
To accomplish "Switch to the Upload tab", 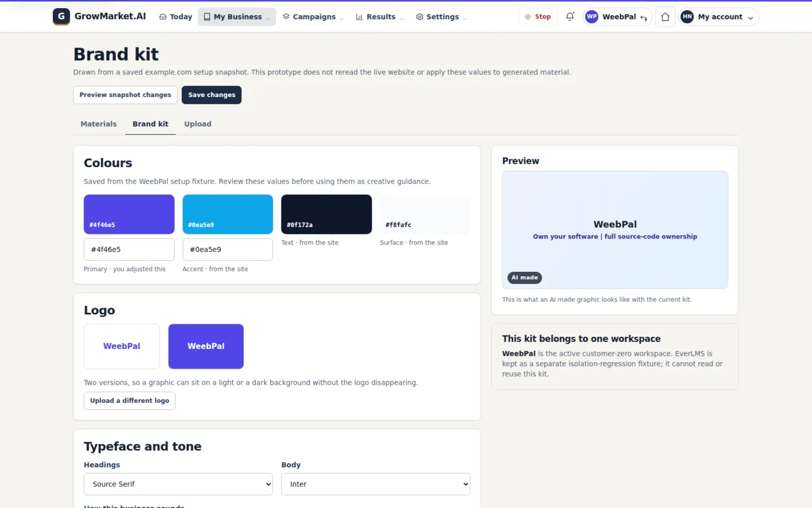I will pos(198,124).
